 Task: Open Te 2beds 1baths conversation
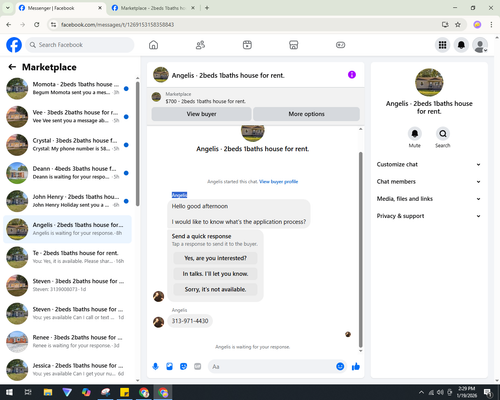click(67, 257)
